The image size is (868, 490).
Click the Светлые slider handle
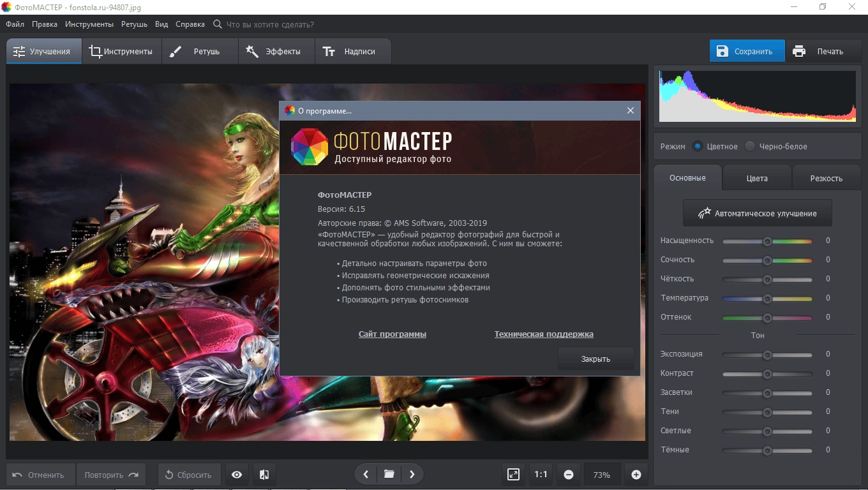click(767, 431)
